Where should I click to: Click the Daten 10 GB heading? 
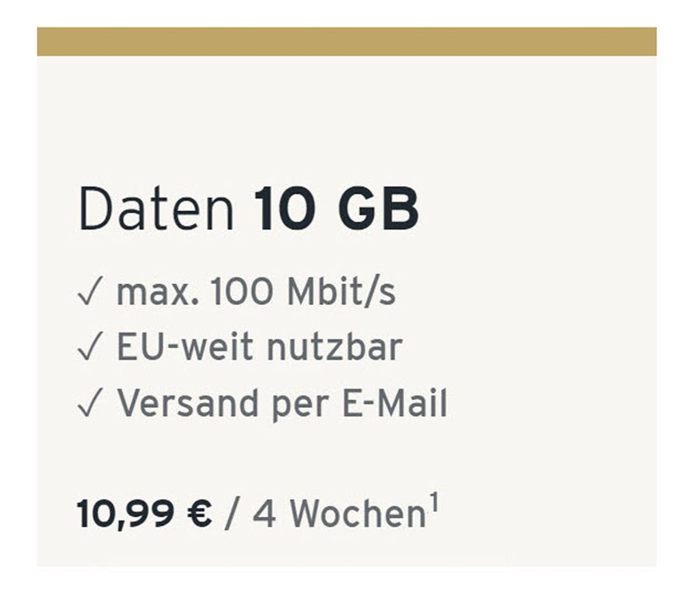click(249, 209)
